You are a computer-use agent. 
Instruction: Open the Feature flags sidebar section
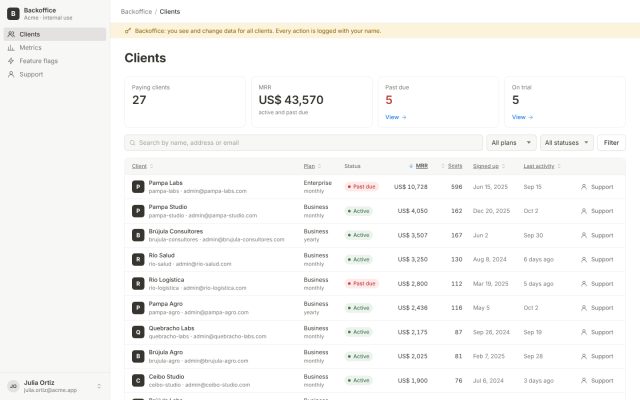[55, 61]
